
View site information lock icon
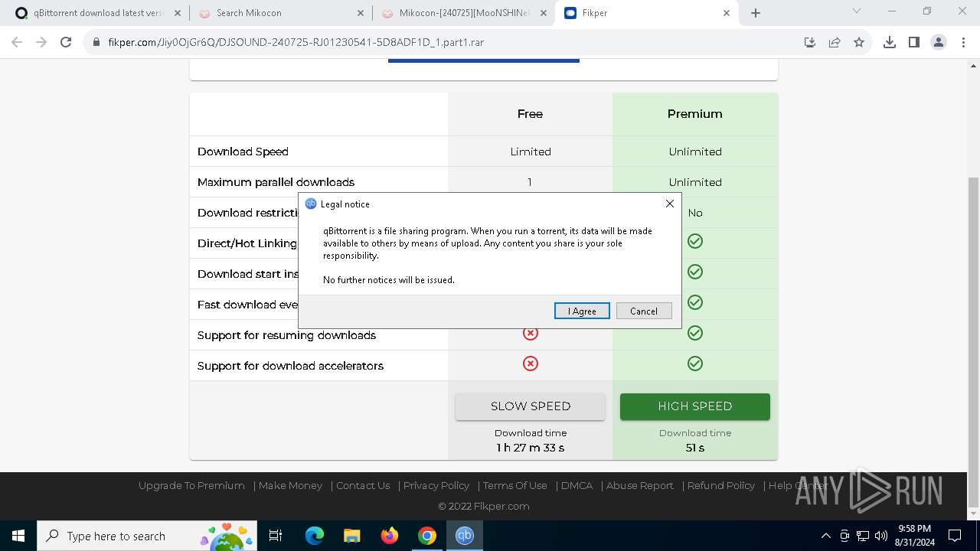[x=96, y=42]
